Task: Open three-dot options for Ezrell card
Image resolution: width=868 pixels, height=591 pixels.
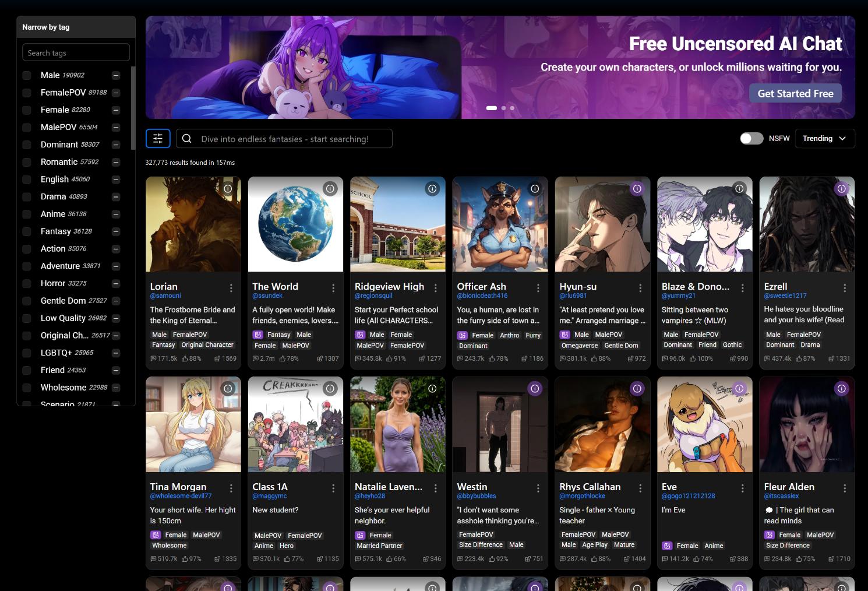Action: click(845, 288)
